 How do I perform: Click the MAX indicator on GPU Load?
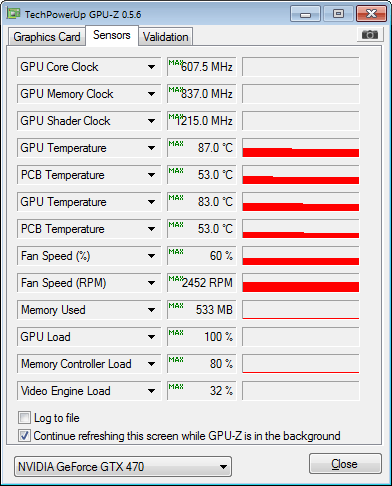coord(176,332)
